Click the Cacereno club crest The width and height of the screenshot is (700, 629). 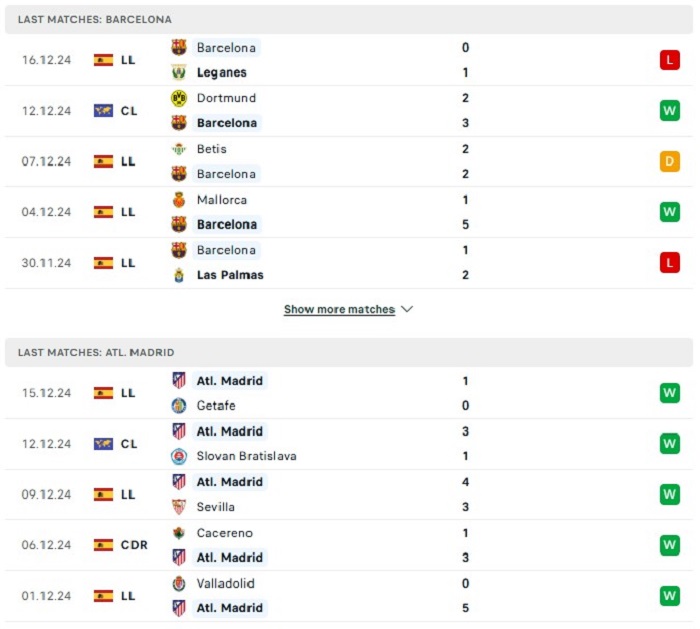[179, 533]
